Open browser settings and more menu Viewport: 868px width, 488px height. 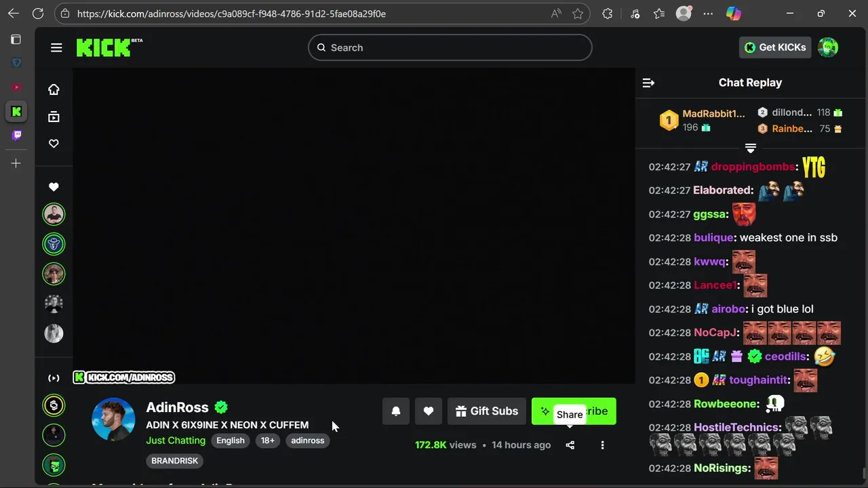708,14
